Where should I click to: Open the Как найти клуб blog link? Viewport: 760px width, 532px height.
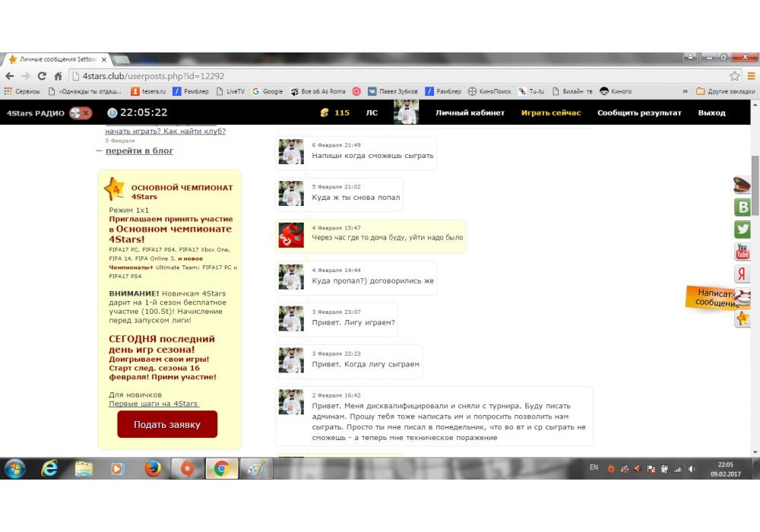pyautogui.click(x=165, y=131)
